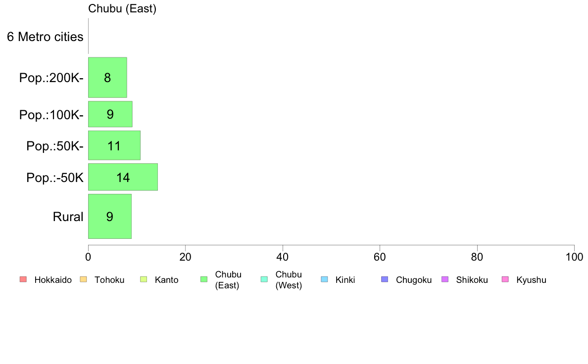Select the Pop.:100K- bar showing 9

110,114
